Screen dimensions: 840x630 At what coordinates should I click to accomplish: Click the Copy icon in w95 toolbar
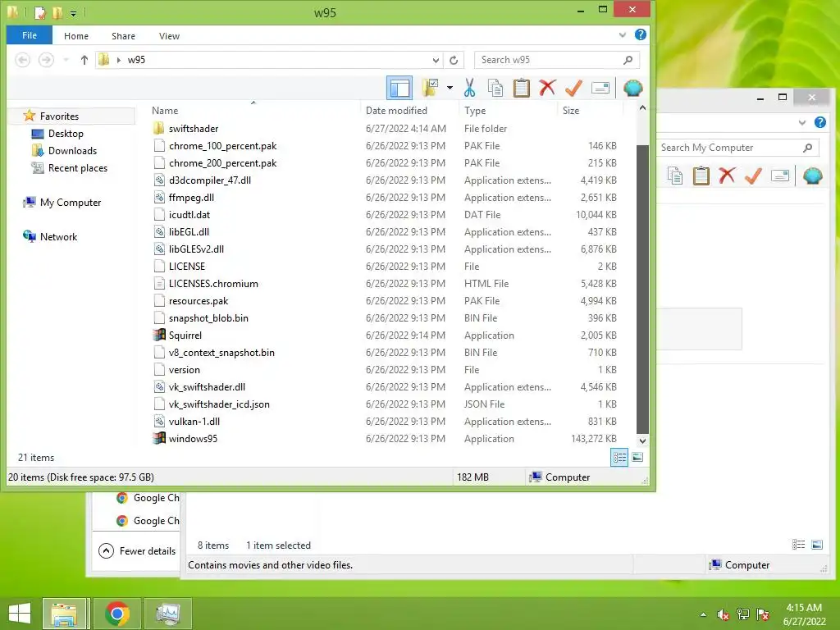pyautogui.click(x=495, y=88)
